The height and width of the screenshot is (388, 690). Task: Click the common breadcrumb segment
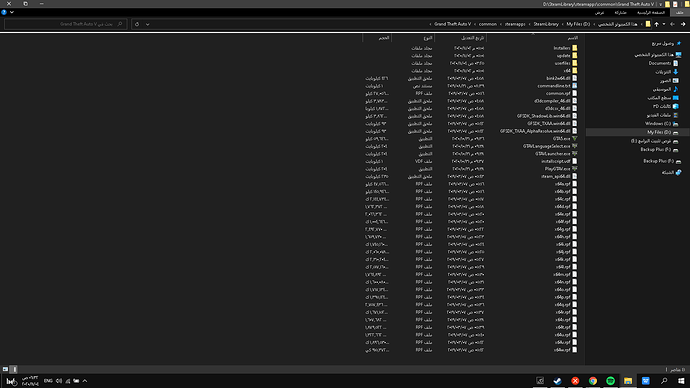pyautogui.click(x=488, y=24)
